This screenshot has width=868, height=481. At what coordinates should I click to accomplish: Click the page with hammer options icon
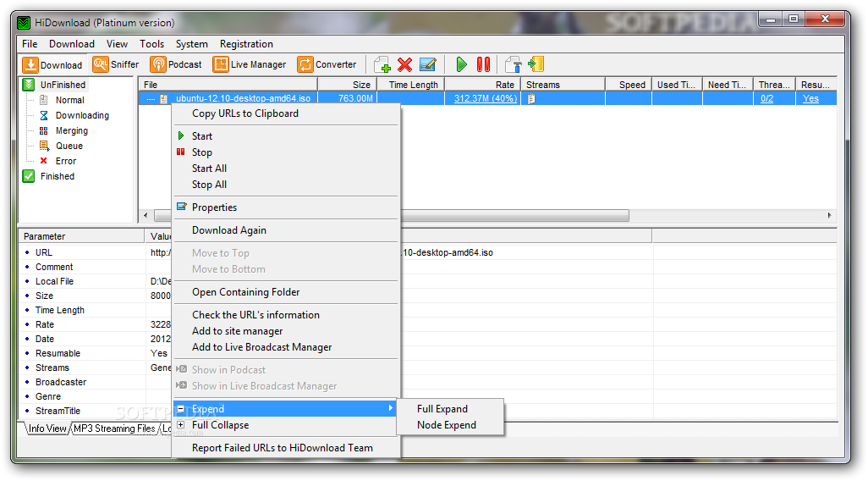pos(514,65)
